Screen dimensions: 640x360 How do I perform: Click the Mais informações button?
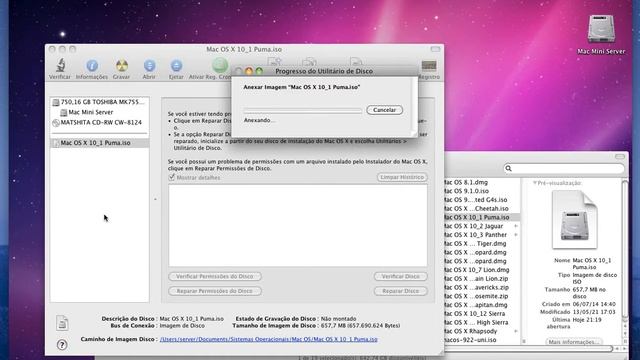[574, 342]
